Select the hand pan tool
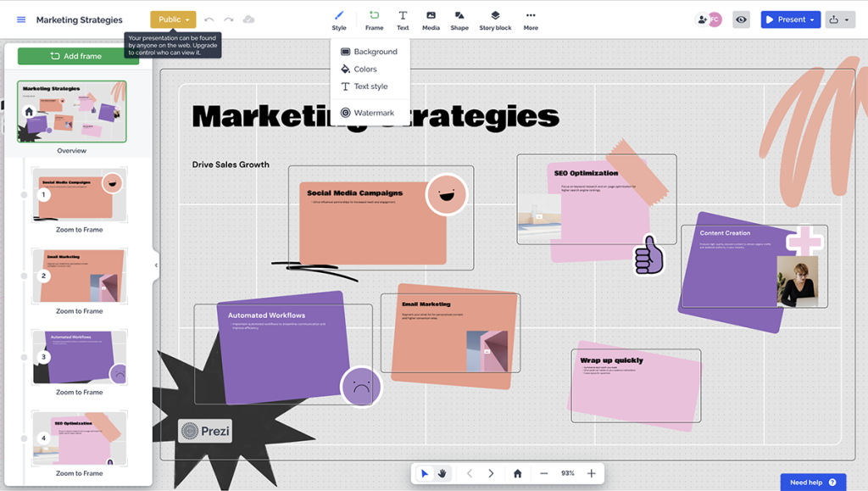 pyautogui.click(x=442, y=473)
